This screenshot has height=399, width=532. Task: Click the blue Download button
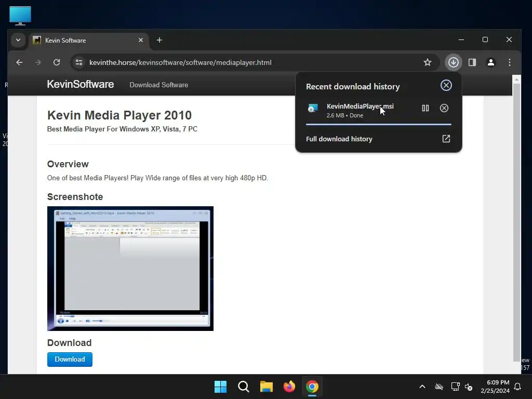click(70, 360)
